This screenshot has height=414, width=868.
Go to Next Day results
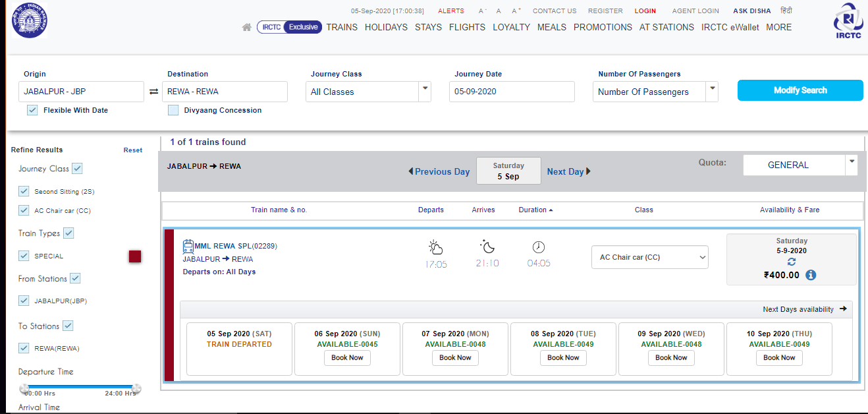tap(569, 171)
